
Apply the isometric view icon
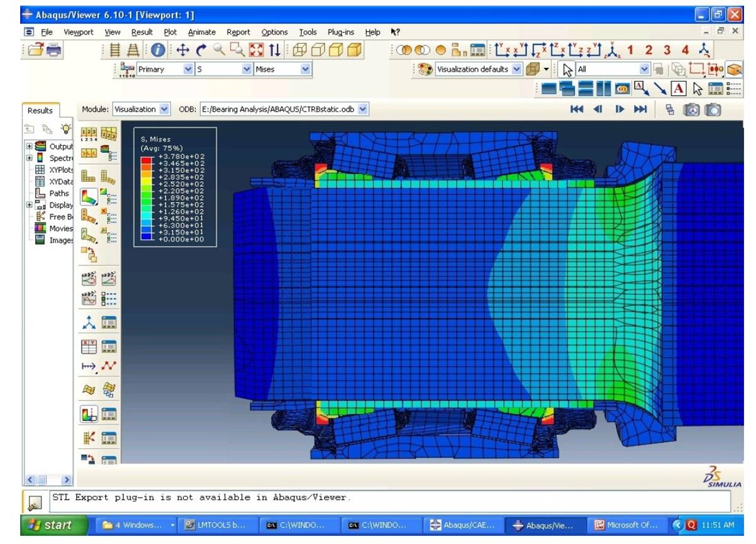point(704,50)
